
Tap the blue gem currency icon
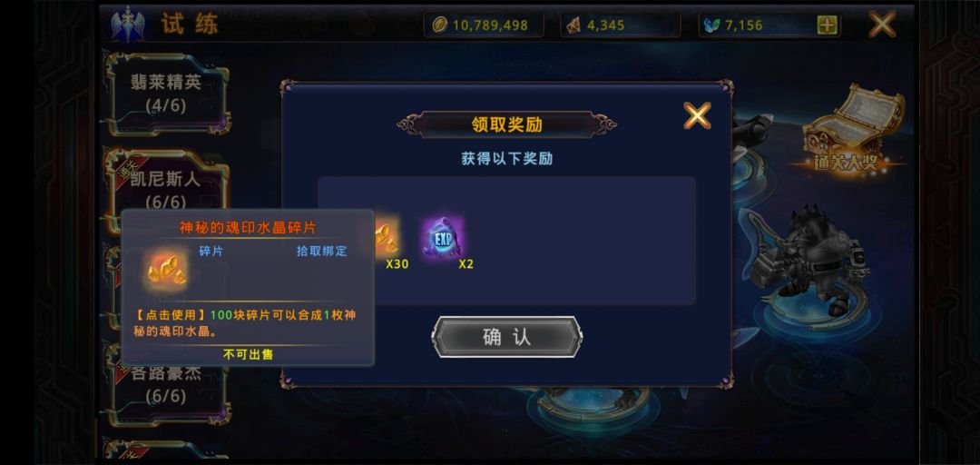coord(712,25)
